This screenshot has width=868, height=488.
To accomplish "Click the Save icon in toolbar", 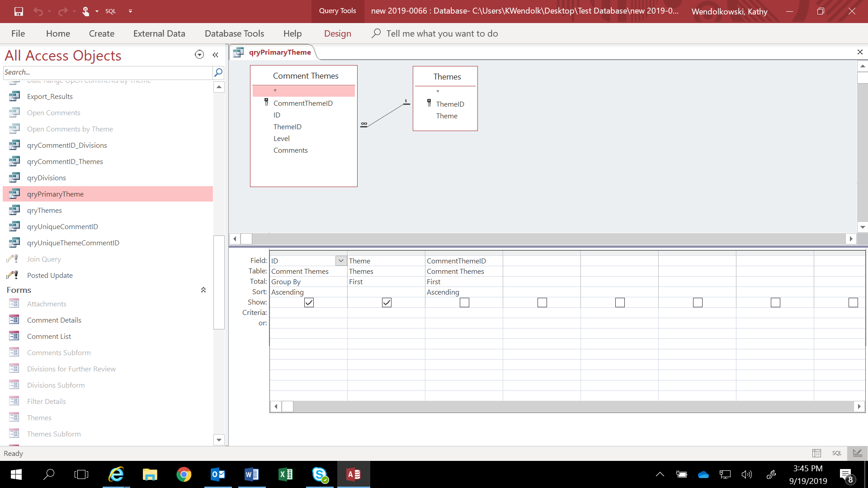I will tap(18, 11).
